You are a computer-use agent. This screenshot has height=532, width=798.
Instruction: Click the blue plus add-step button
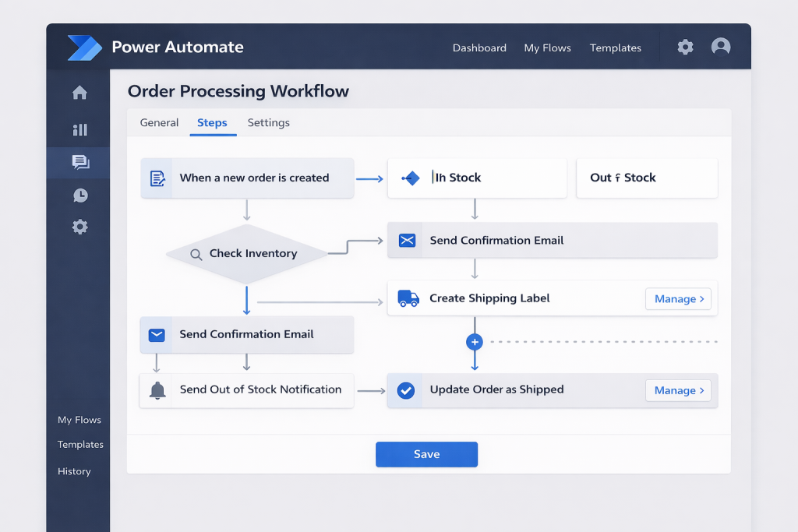point(475,342)
